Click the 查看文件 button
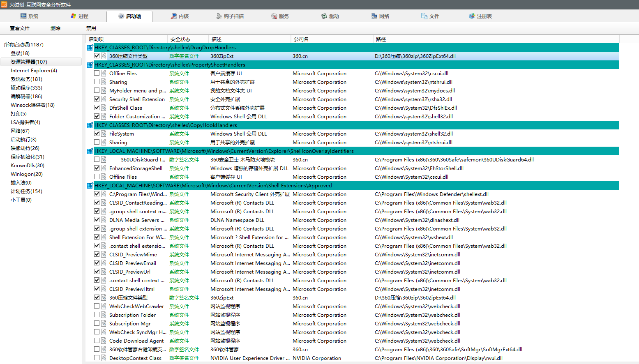 click(20, 28)
